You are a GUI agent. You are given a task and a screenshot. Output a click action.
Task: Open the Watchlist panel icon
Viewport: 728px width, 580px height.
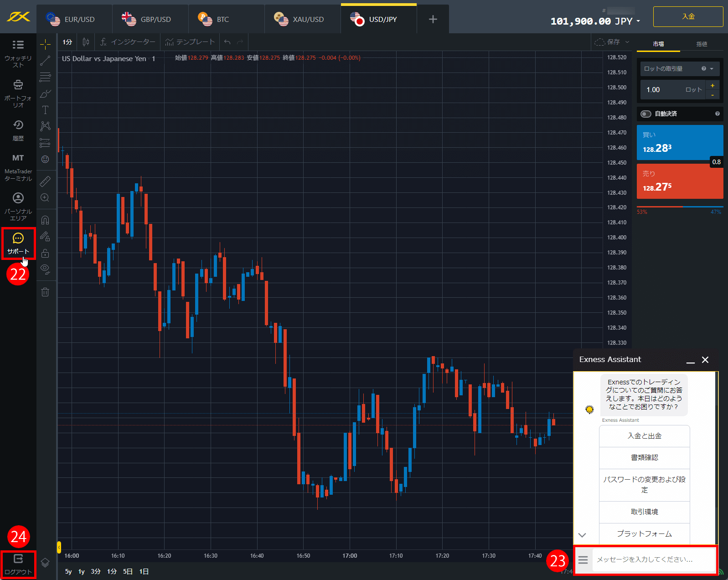click(x=18, y=45)
